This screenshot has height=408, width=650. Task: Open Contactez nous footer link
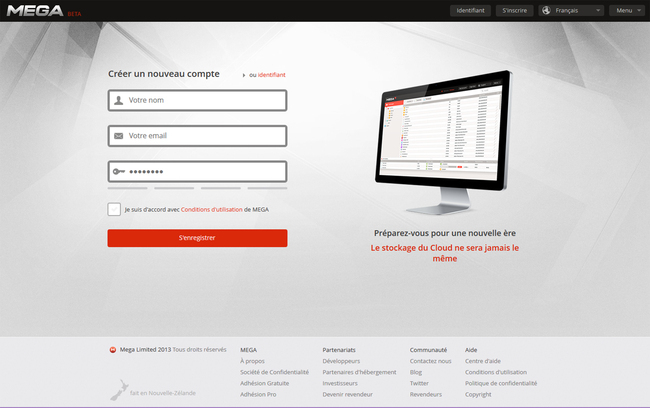pos(430,361)
